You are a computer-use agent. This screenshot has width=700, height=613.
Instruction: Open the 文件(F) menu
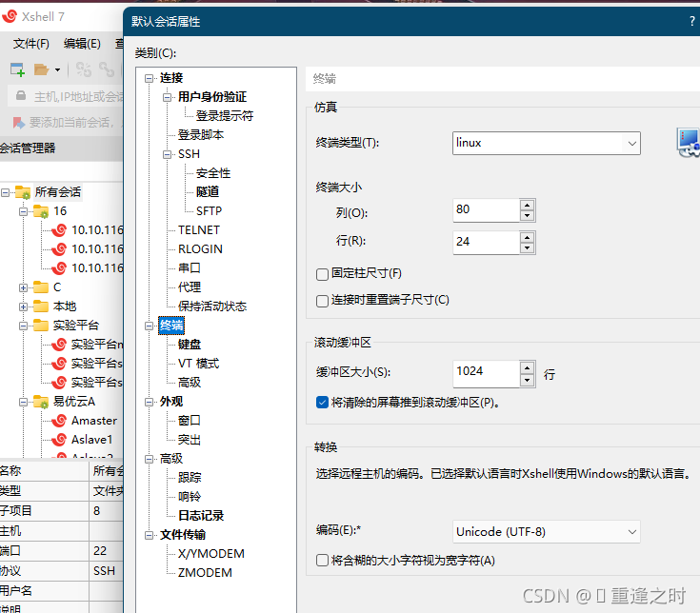(x=30, y=43)
